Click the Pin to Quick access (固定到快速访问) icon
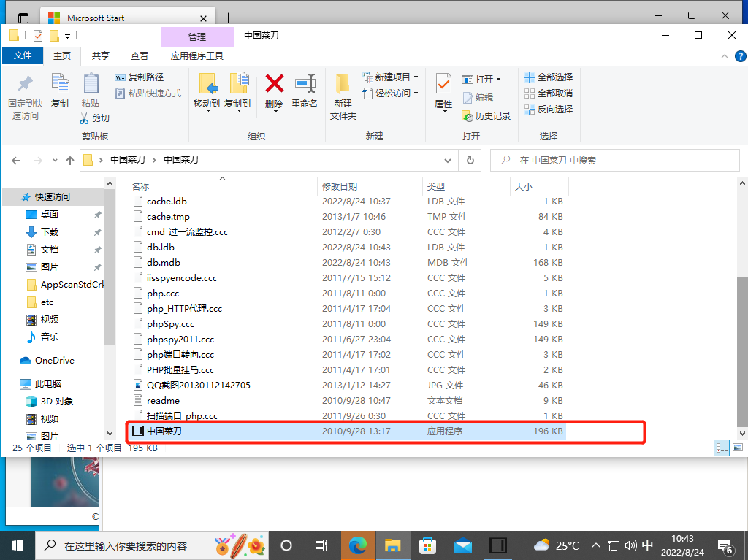 click(26, 84)
